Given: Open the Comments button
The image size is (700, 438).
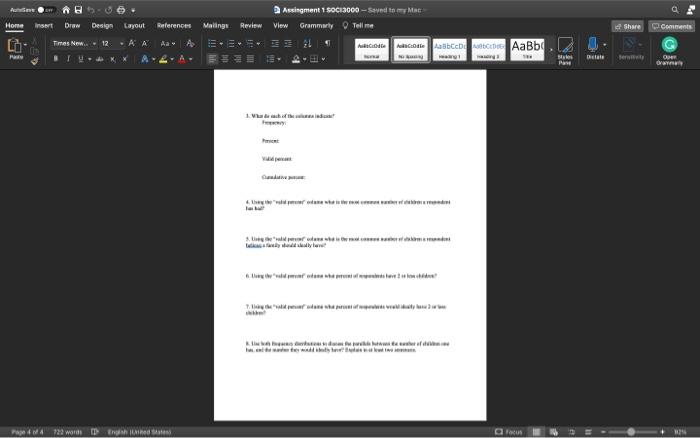Looking at the screenshot, I should (x=671, y=26).
